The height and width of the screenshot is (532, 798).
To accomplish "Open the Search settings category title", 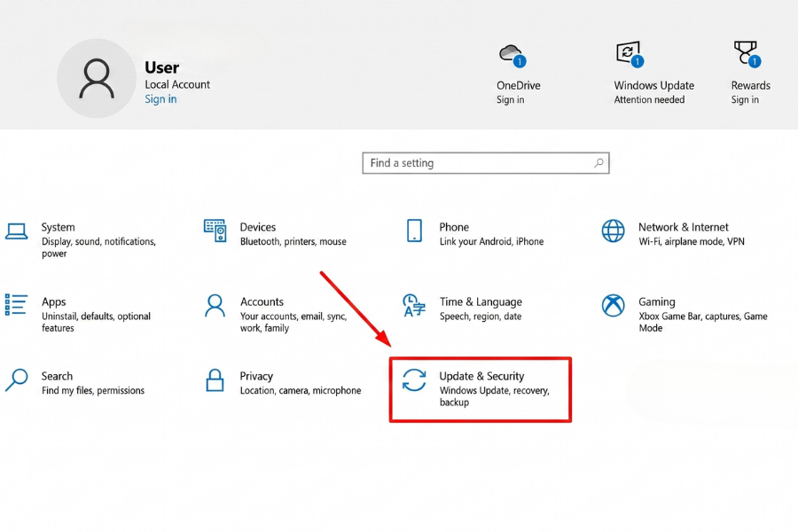I will pyautogui.click(x=57, y=376).
